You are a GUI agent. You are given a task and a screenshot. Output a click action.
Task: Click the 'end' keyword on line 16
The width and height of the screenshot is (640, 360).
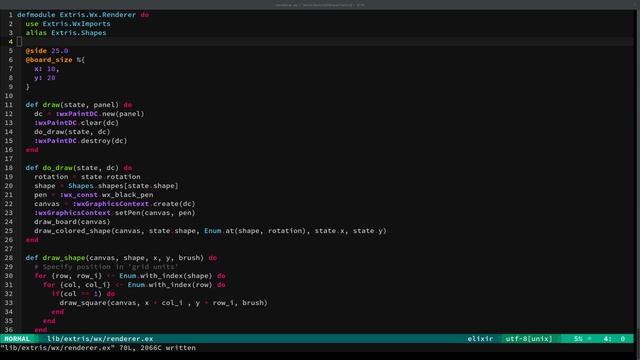32,150
